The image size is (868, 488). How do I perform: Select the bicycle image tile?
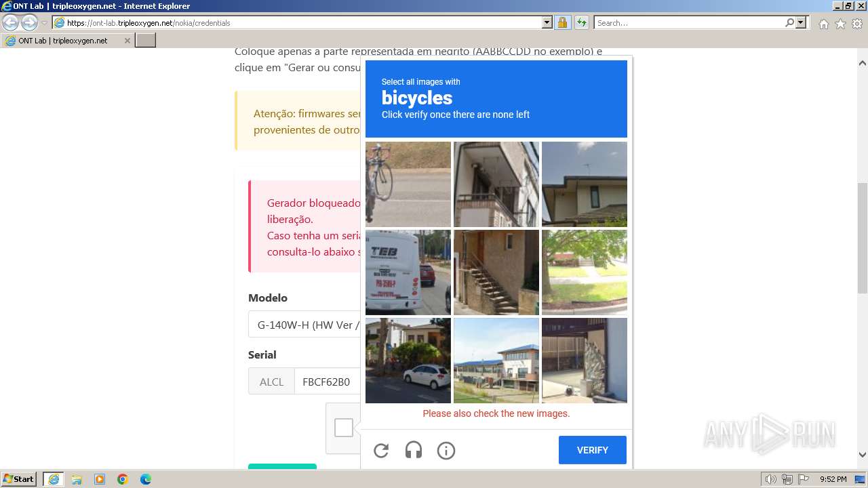click(408, 184)
